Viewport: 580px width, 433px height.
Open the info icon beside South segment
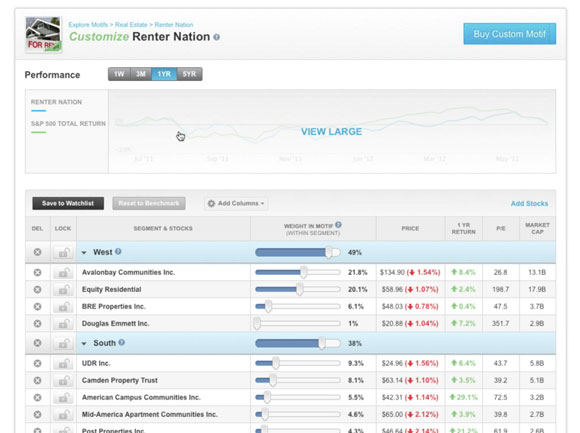pyautogui.click(x=121, y=342)
